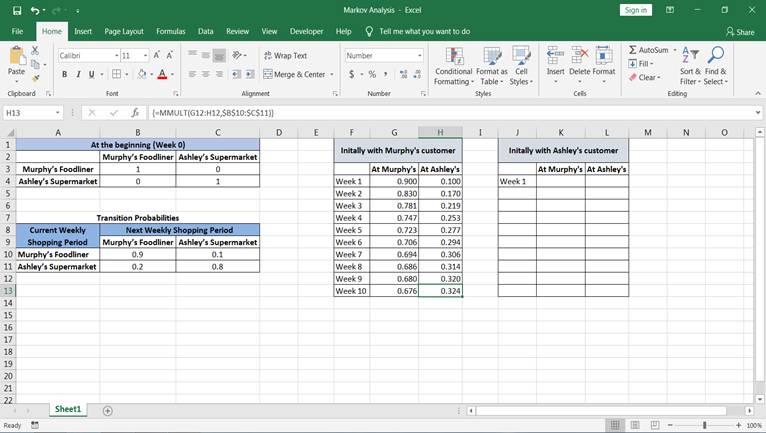The width and height of the screenshot is (766, 433).
Task: Click the Decrease Font Size icon
Action: coord(170,56)
